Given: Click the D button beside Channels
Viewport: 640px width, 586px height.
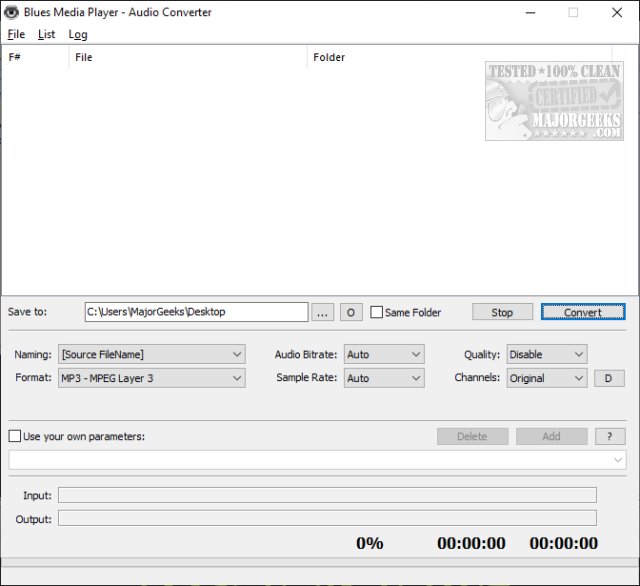Looking at the screenshot, I should point(609,378).
